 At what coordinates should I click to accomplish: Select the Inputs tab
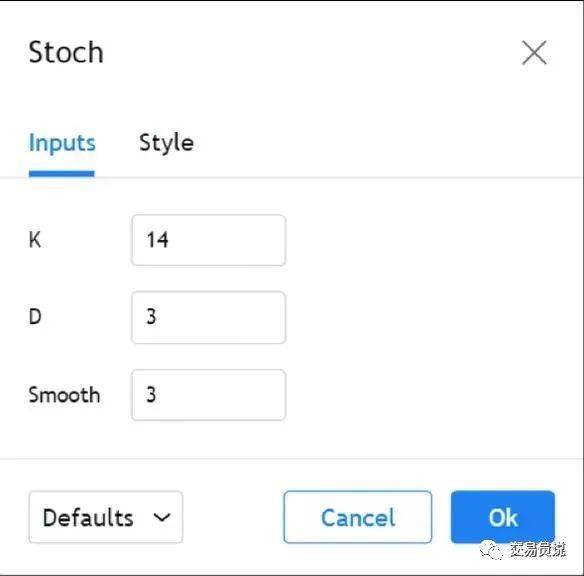pos(62,143)
